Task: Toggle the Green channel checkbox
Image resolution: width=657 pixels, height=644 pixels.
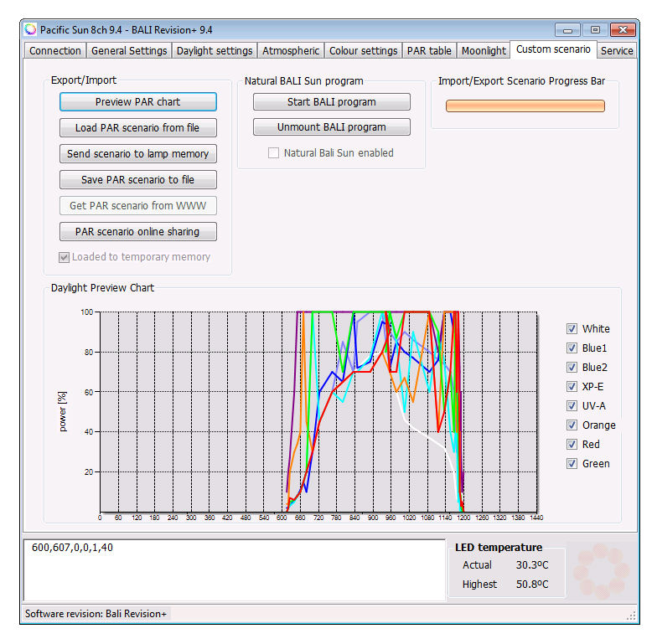Action: (572, 464)
